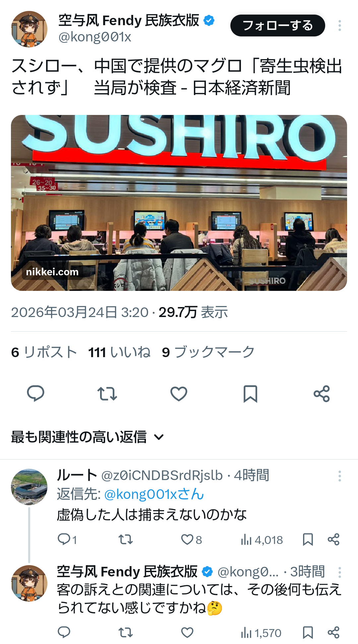The height and width of the screenshot is (644, 358).
Task: Like ルート's reply with 8 likes
Action: click(191, 540)
